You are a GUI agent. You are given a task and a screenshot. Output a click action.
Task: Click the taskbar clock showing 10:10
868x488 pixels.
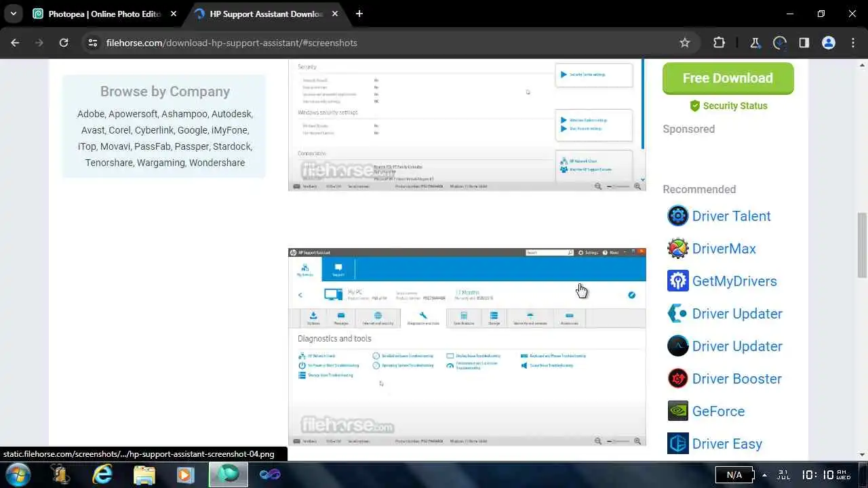tap(826, 474)
